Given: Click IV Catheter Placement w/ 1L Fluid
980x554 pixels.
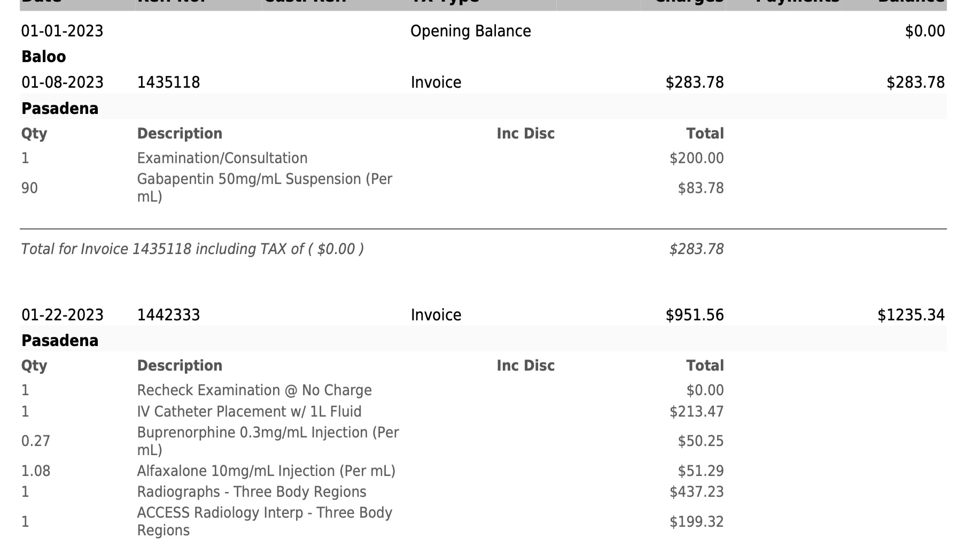Looking at the screenshot, I should pyautogui.click(x=250, y=412).
